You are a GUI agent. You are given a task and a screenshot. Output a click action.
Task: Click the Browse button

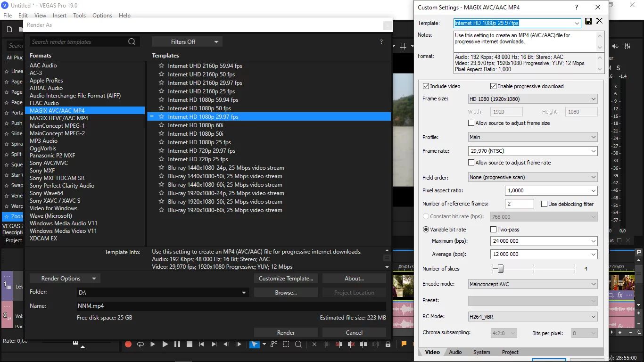(x=286, y=293)
